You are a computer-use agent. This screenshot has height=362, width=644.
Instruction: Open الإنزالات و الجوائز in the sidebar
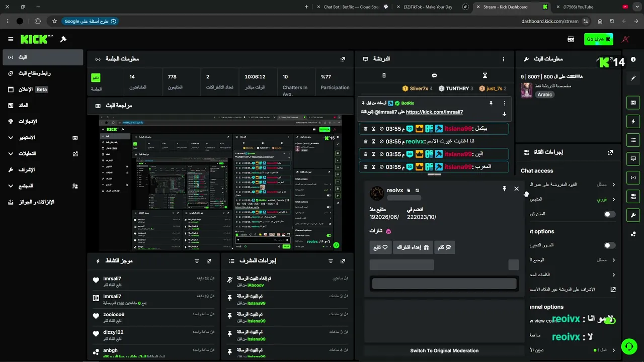point(43,202)
